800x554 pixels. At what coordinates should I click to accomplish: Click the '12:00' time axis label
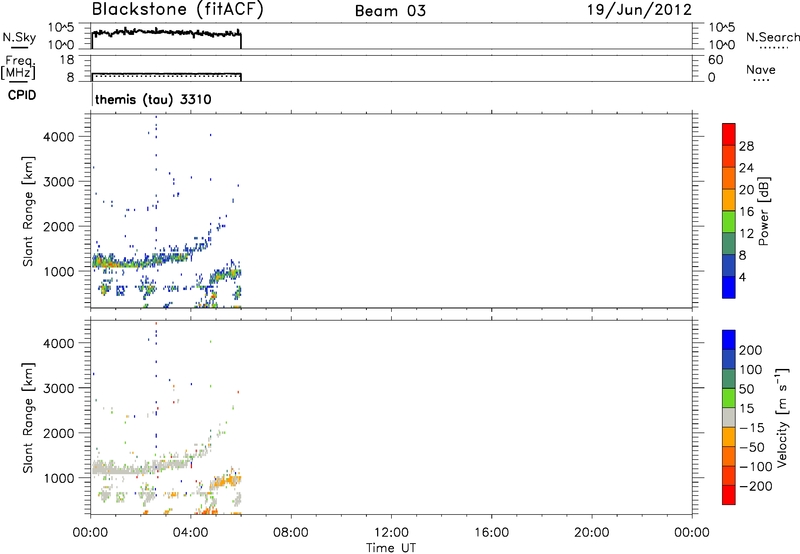(391, 533)
